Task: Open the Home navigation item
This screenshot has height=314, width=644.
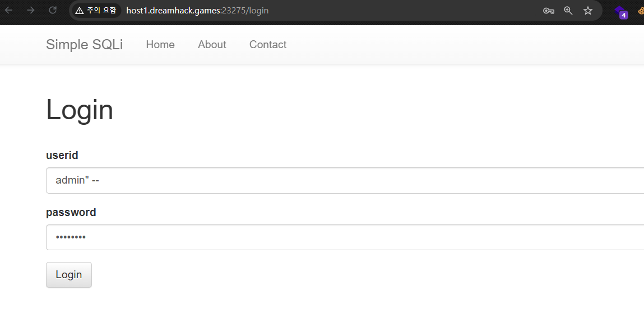Action: pyautogui.click(x=160, y=45)
